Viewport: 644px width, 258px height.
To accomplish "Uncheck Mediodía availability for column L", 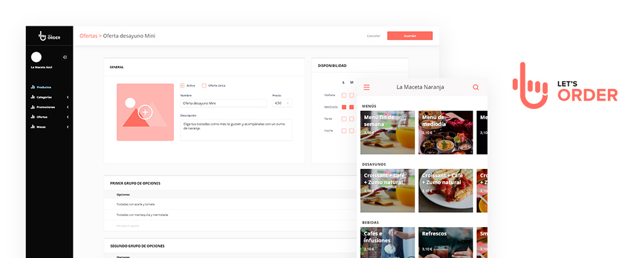I will 344,107.
